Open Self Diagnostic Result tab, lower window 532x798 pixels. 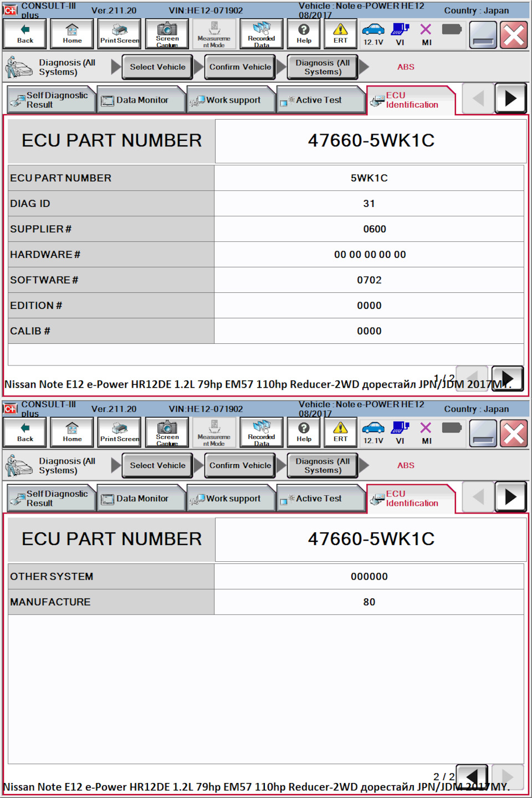click(x=51, y=499)
